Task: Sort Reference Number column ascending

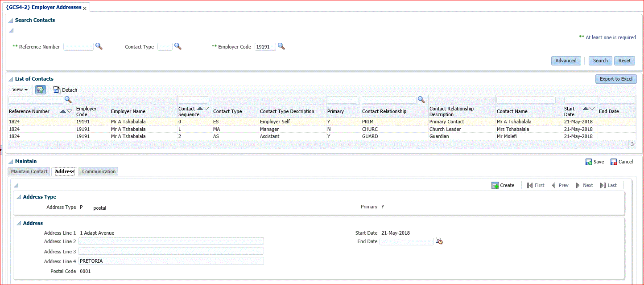Action: coord(63,111)
